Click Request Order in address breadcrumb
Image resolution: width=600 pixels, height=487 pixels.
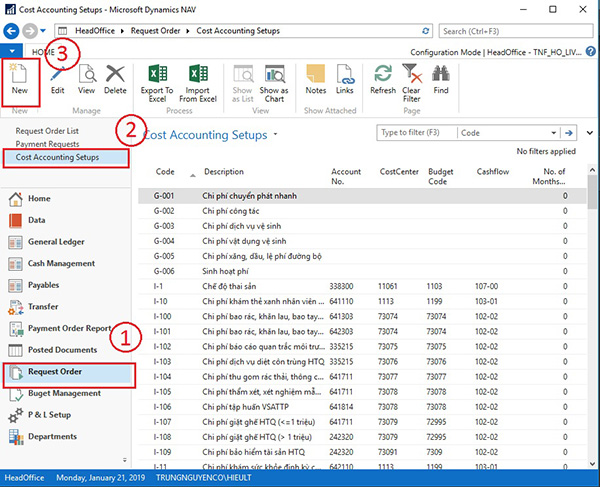coord(155,31)
